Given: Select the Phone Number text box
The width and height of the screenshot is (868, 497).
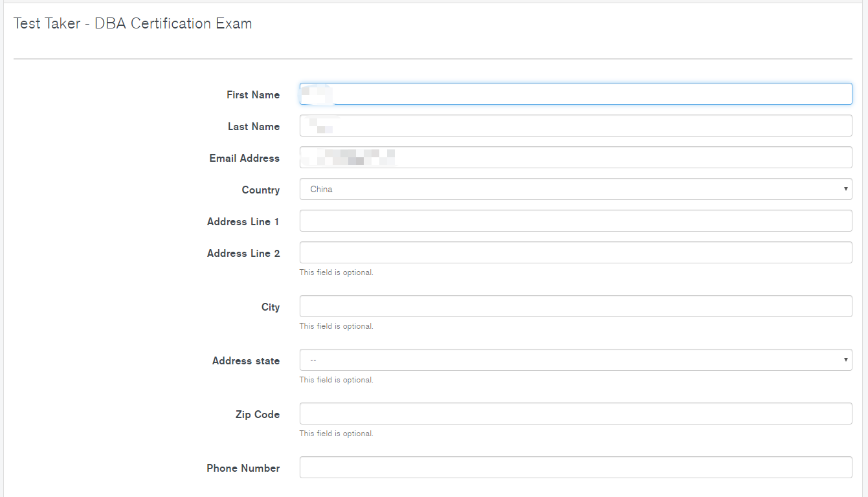Looking at the screenshot, I should [575, 467].
